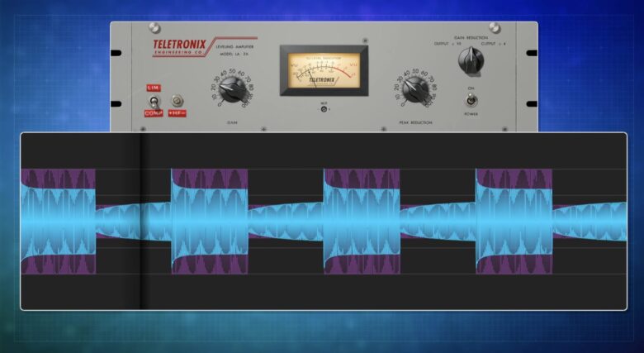Click the top-left panel screw
Viewport: 644px width, 353px height.
[154, 29]
